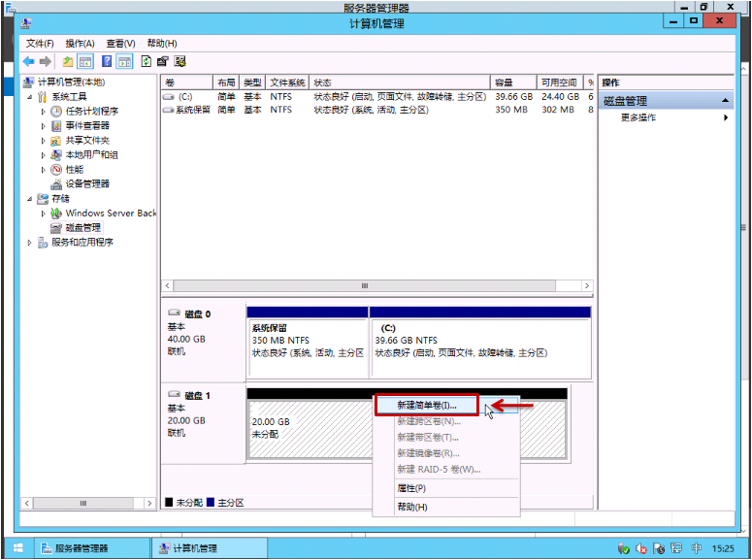
Task: Select Computer Management (Local) root node
Action: pos(71,82)
